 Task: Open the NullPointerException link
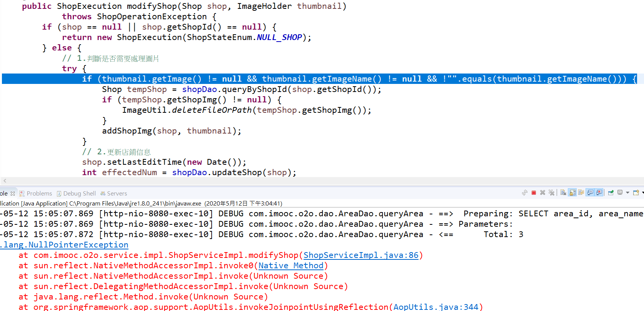64,245
